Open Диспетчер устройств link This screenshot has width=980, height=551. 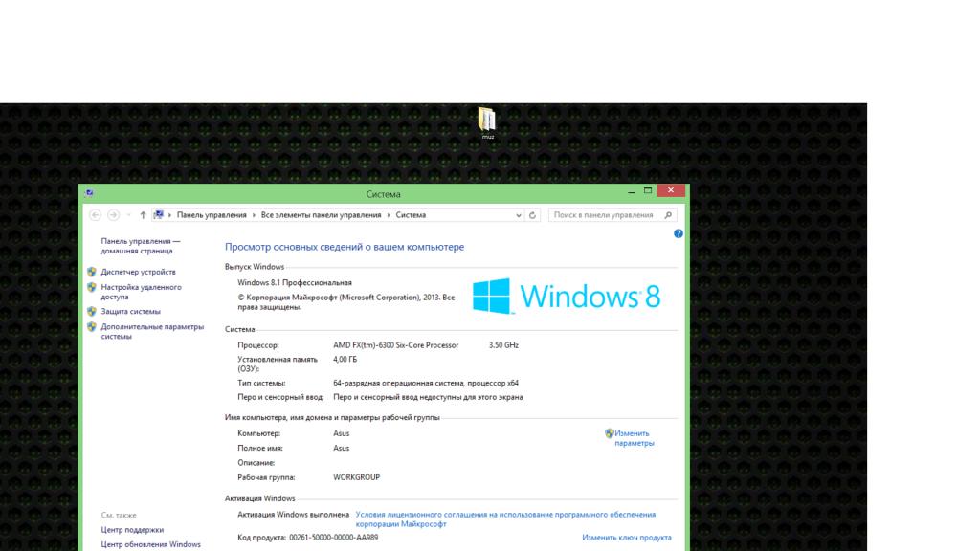[x=138, y=273]
